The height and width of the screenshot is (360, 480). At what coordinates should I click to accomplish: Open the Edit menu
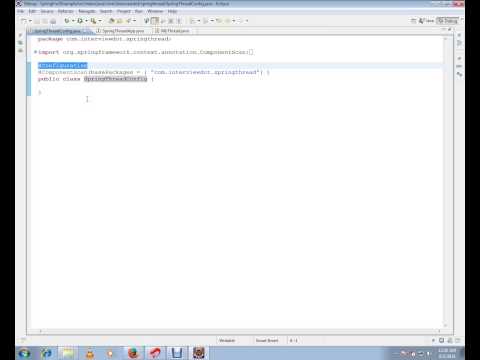(32, 11)
